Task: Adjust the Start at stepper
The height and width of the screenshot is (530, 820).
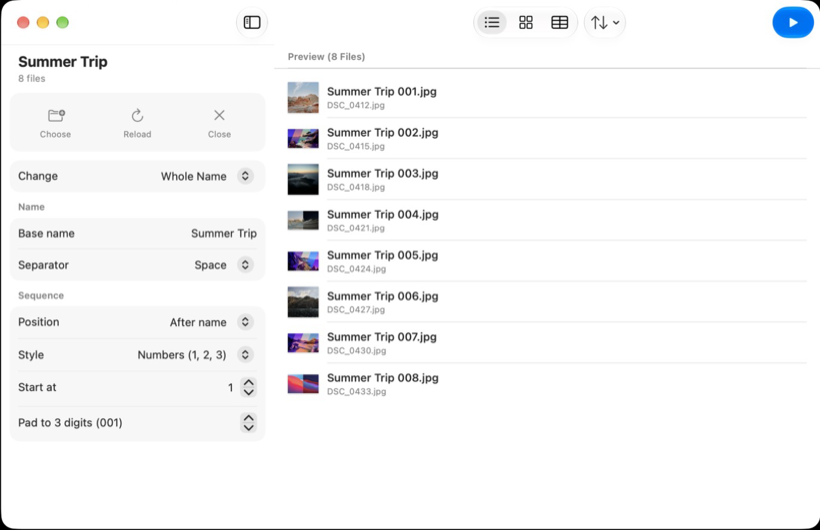Action: tap(249, 387)
